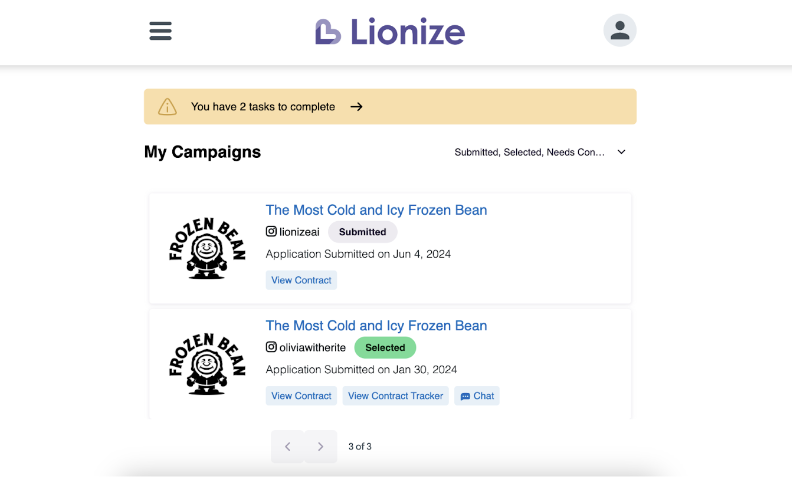Image resolution: width=792 pixels, height=482 pixels.
Task: Go to the next page of campaigns
Action: pyautogui.click(x=320, y=446)
